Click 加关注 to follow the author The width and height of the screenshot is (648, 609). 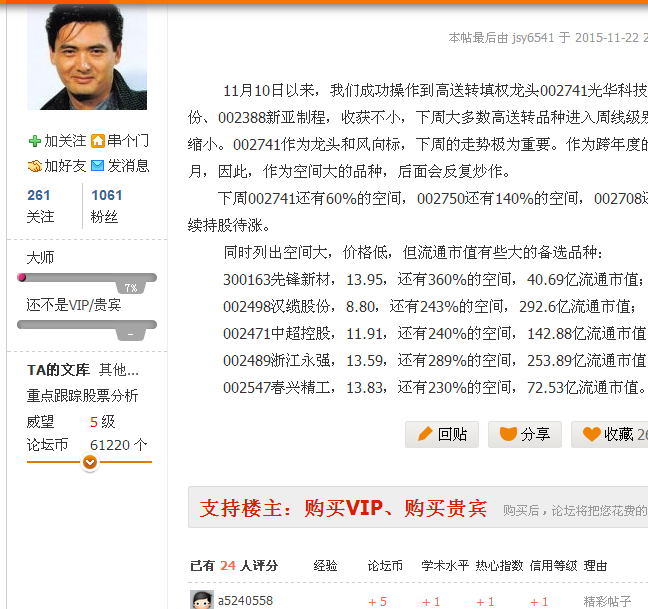(65, 141)
